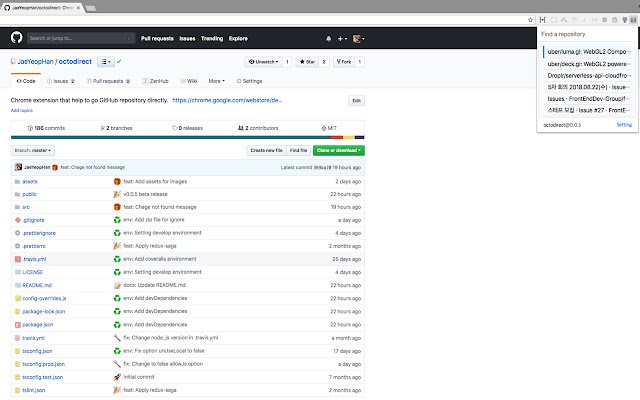This screenshot has height=400, width=640.
Task: Select uber/luma.gl in extension popup
Action: click(588, 52)
